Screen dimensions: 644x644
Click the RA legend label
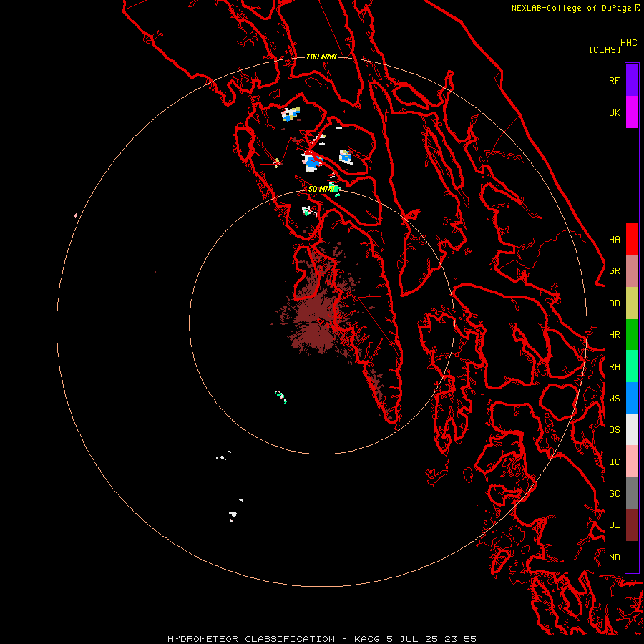pos(614,367)
